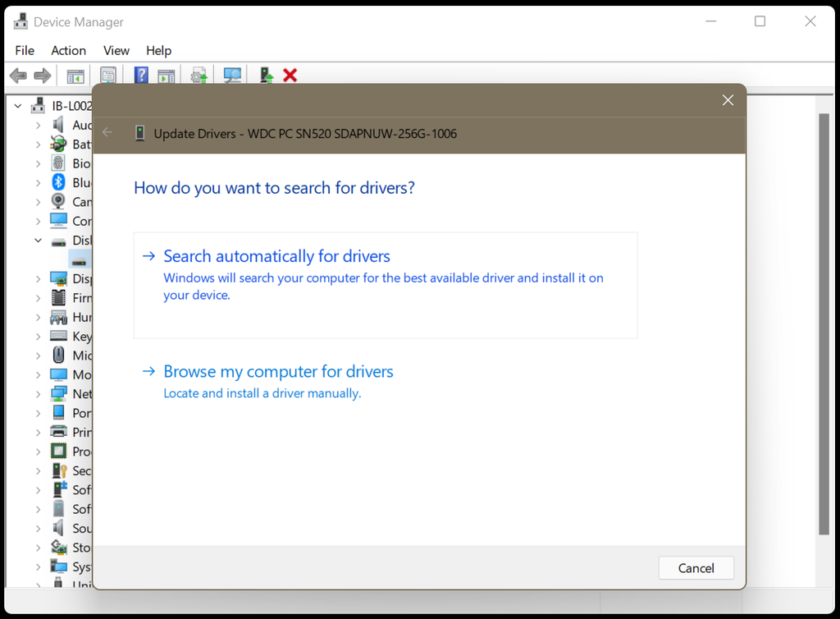Select the Human Interface Devices icon
The image size is (840, 619).
[58, 317]
